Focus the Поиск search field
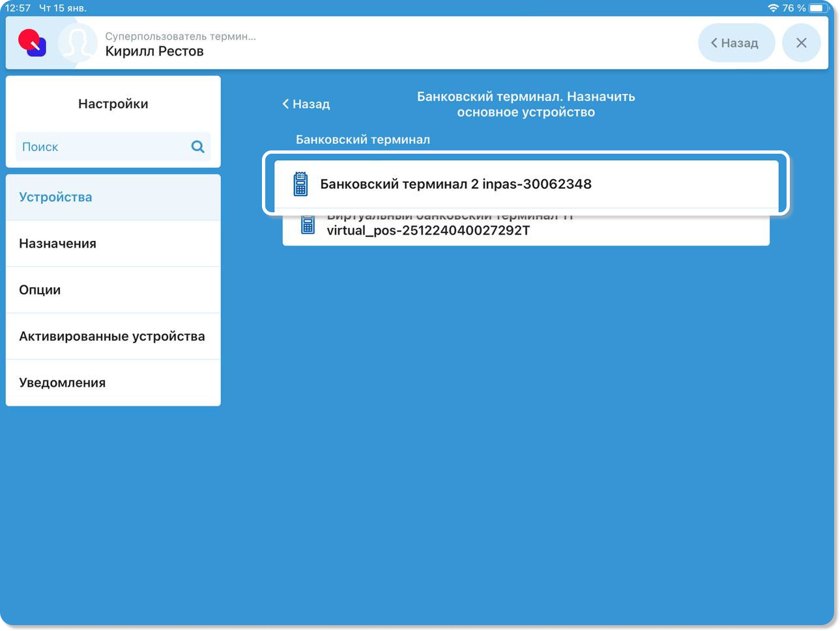This screenshot has width=840, height=631. pyautogui.click(x=101, y=147)
